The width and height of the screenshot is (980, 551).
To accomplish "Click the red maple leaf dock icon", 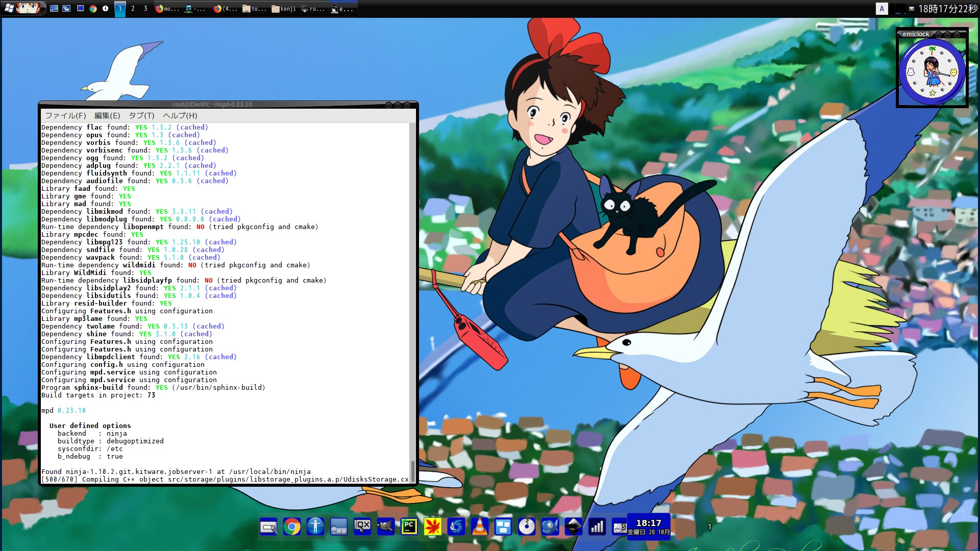I will (x=433, y=527).
